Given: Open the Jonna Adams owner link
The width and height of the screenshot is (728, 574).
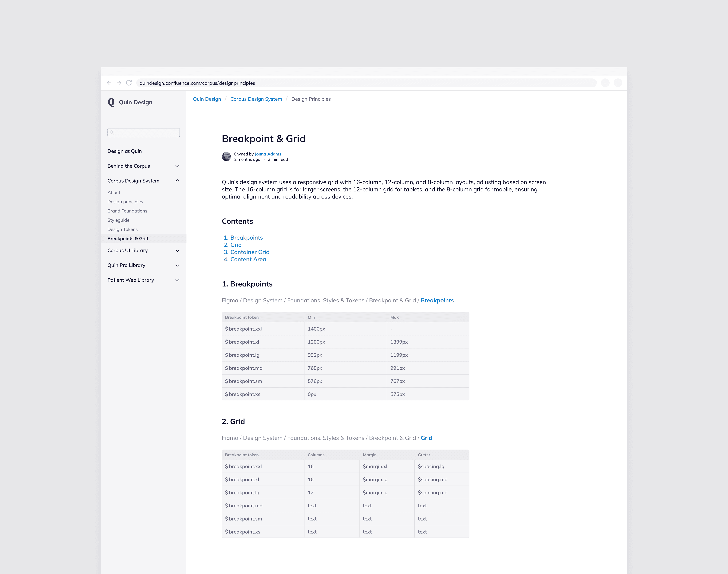Looking at the screenshot, I should click(x=268, y=154).
